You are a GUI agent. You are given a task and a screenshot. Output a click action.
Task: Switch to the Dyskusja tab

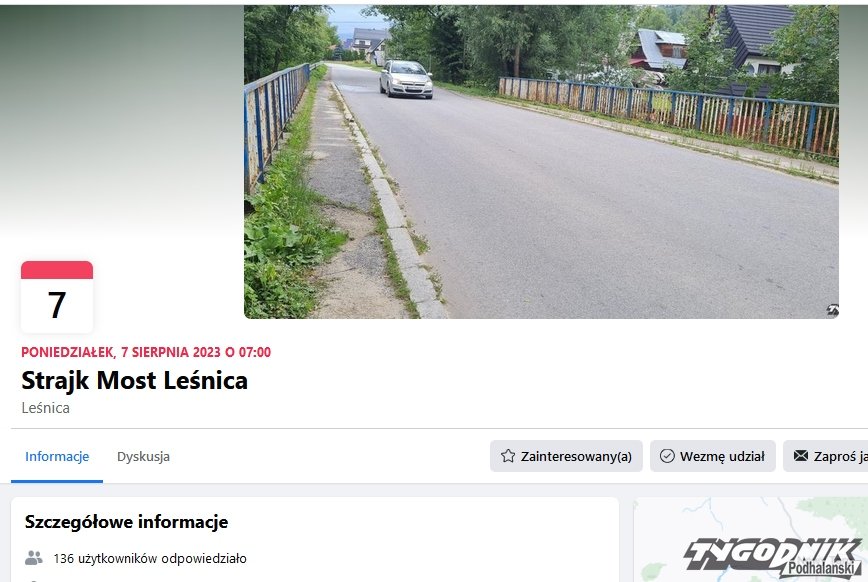pyautogui.click(x=143, y=456)
